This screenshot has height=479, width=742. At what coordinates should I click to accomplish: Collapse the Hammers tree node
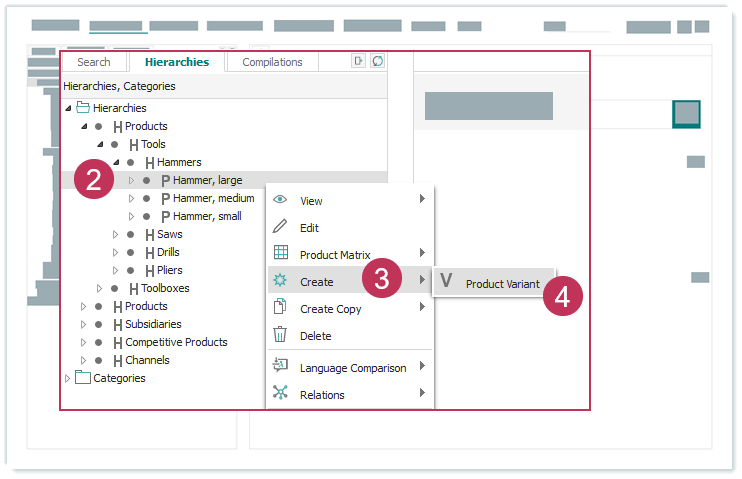coord(116,162)
